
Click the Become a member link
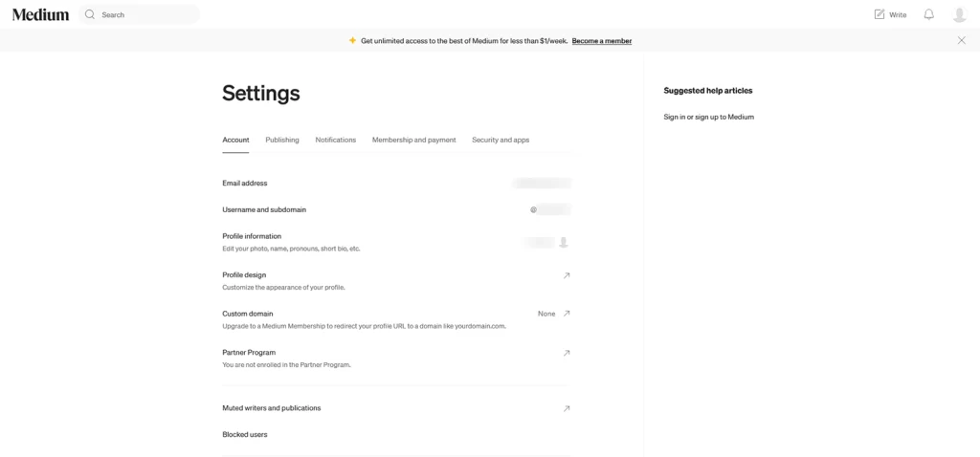tap(602, 41)
